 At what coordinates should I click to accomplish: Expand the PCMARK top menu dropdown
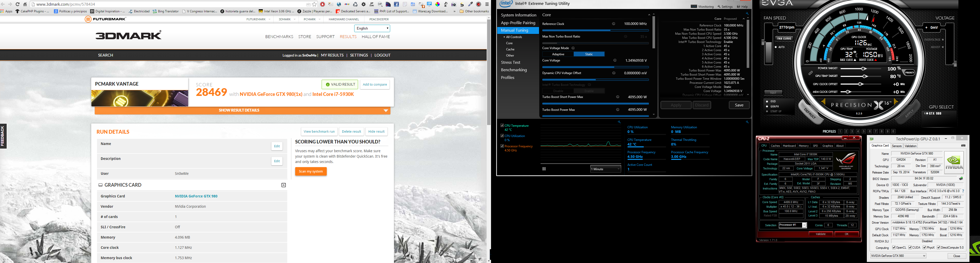[320, 19]
